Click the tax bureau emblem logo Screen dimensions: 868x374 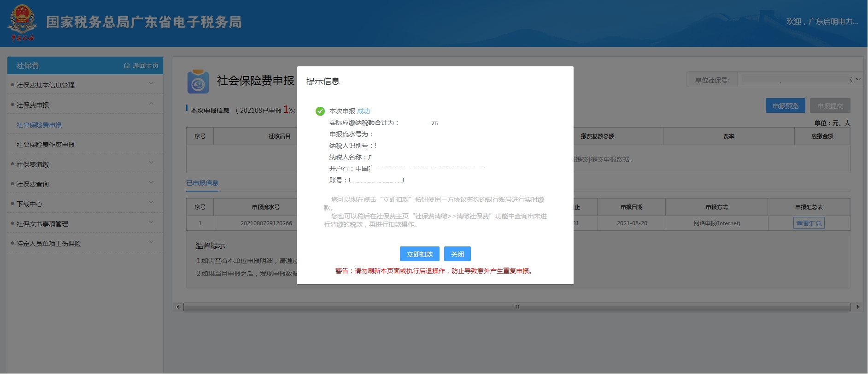[x=22, y=22]
